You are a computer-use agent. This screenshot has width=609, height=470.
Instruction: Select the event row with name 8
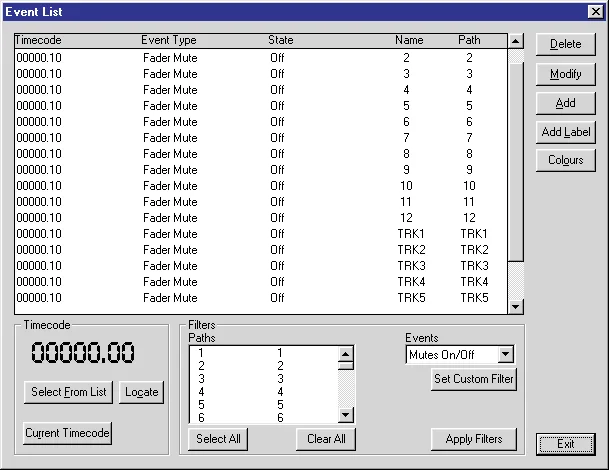pyautogui.click(x=261, y=154)
